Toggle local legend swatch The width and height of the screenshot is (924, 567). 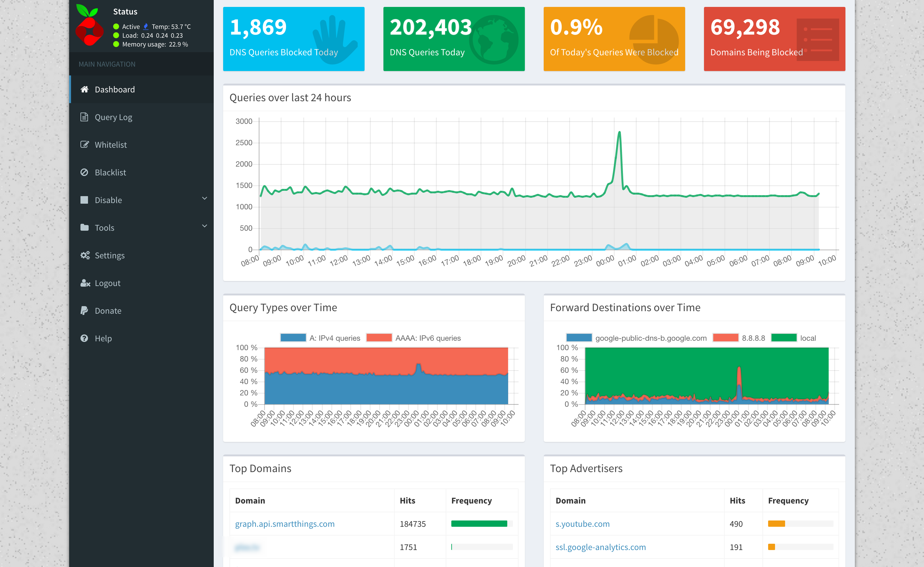[784, 338]
